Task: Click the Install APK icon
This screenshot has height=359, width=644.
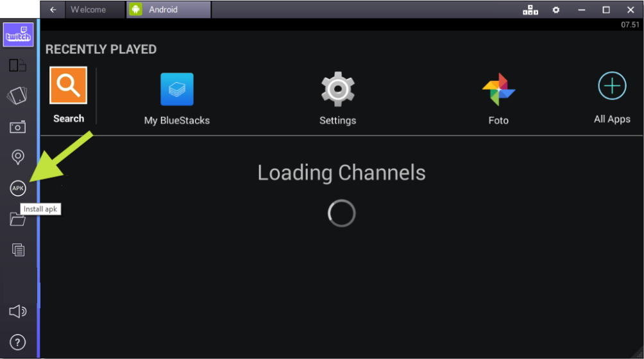Action: pos(18,188)
